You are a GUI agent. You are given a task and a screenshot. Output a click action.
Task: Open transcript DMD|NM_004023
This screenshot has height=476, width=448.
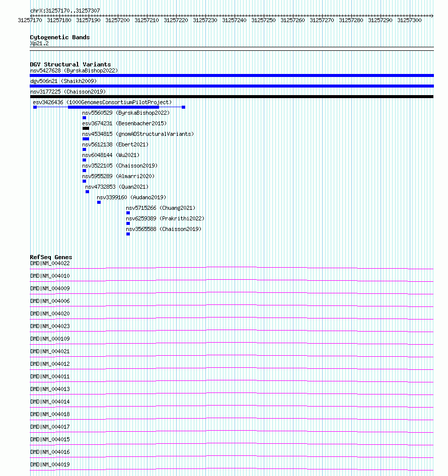50,327
